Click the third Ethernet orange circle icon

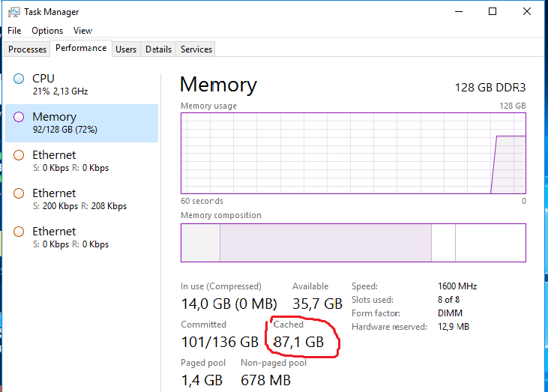point(19,232)
